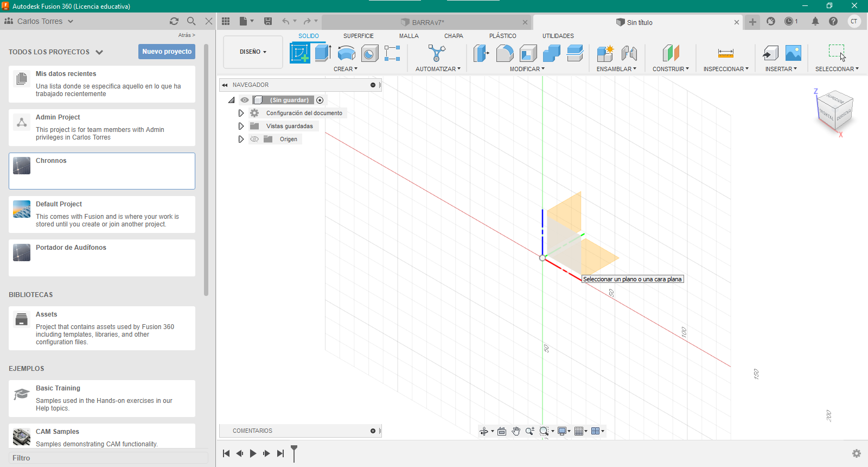Open the Carlos Torres team dropdown
Image resolution: width=868 pixels, height=467 pixels.
[x=39, y=21]
